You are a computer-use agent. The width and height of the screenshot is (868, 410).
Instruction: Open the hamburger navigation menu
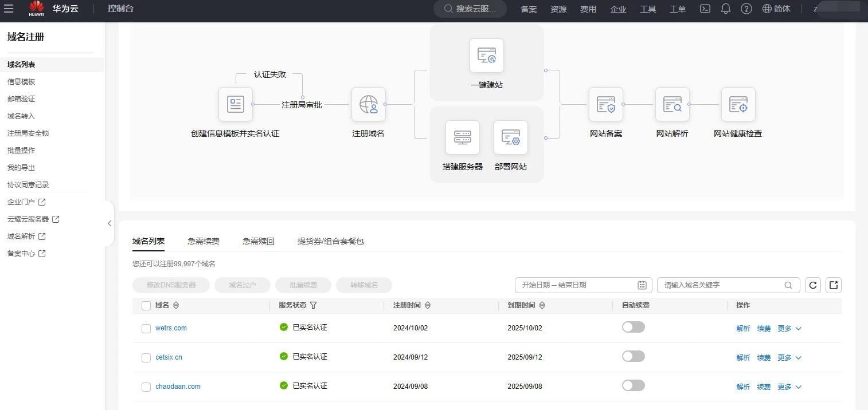(x=9, y=9)
